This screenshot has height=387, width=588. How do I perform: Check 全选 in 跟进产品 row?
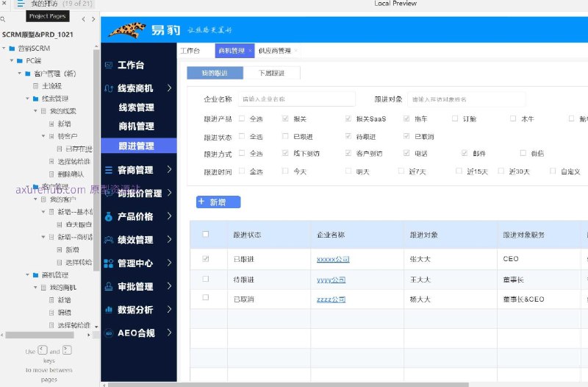coord(242,118)
